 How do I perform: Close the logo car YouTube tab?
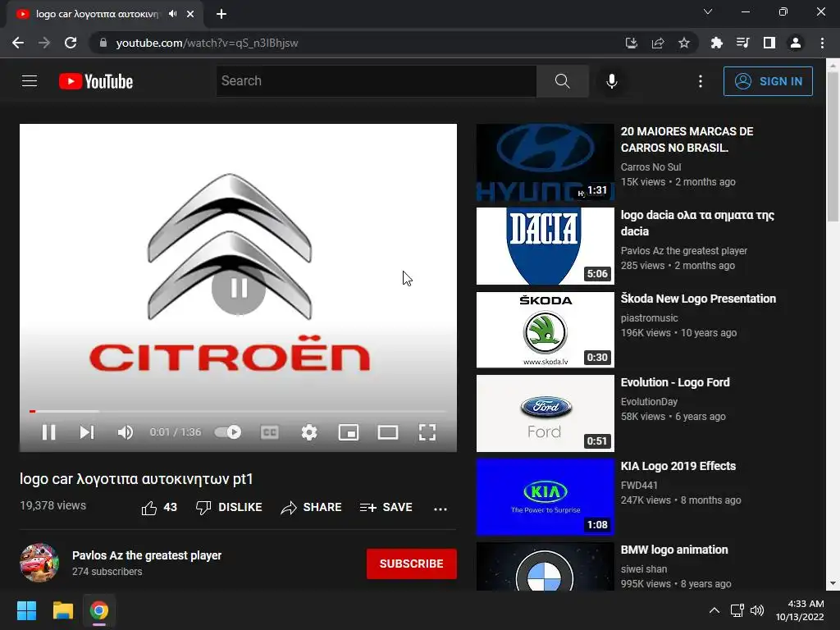[x=190, y=14]
